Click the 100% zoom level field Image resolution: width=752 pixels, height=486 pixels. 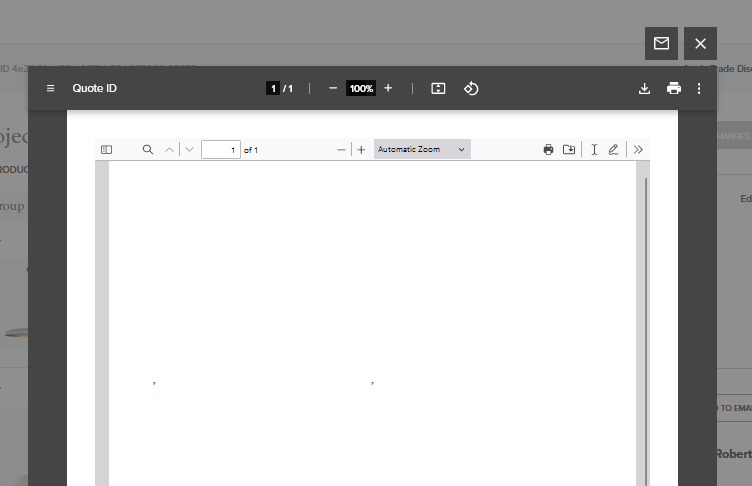pyautogui.click(x=361, y=88)
